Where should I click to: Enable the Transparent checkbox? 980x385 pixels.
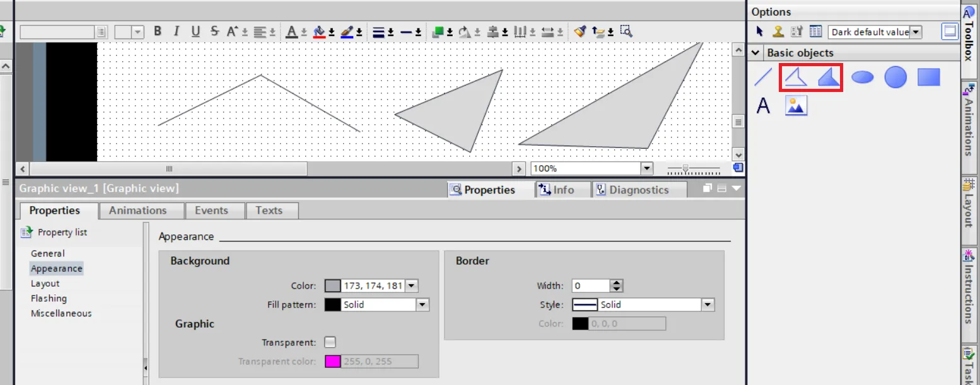(x=330, y=342)
